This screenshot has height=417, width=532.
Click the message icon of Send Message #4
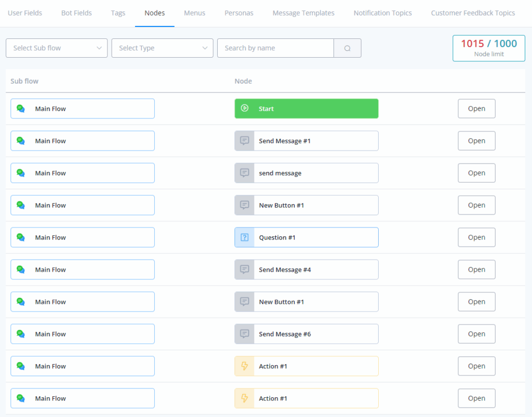coord(244,270)
